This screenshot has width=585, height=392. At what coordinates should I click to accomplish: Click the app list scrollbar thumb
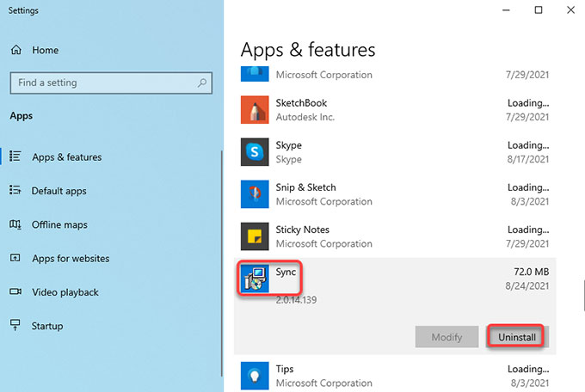tap(583, 296)
